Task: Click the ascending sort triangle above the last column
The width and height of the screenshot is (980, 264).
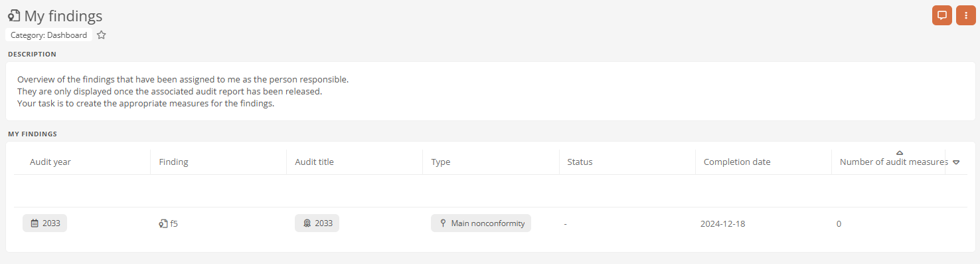Action: point(900,153)
